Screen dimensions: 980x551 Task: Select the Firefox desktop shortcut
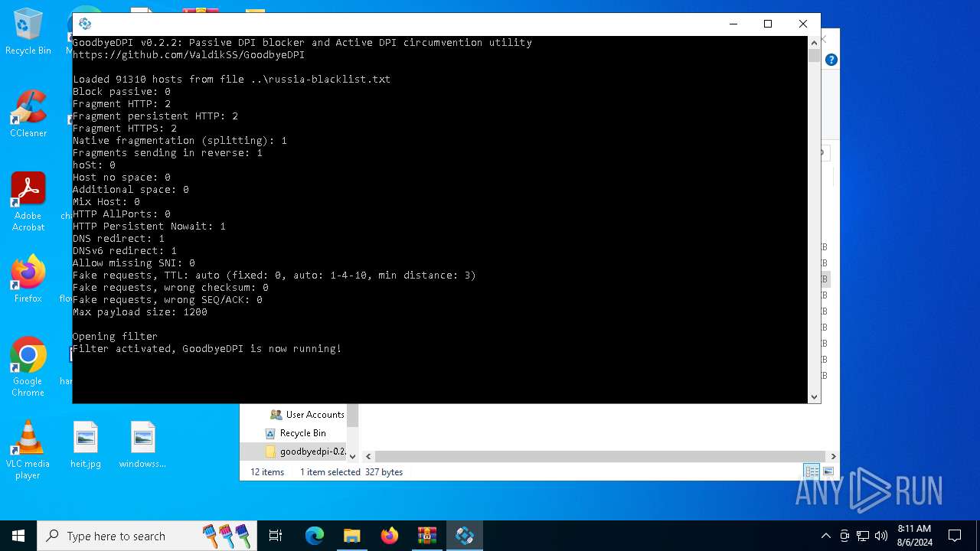pos(28,279)
